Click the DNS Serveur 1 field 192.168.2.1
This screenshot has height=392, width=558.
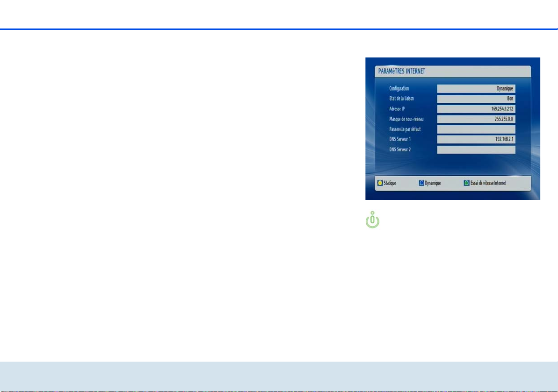(476, 139)
